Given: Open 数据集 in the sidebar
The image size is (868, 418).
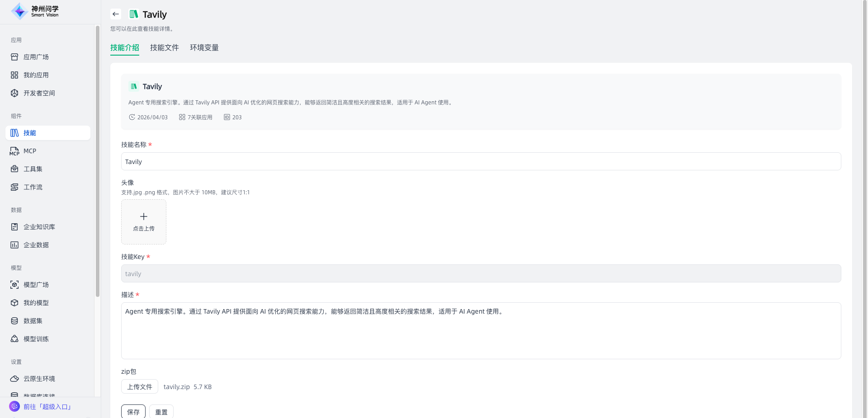Looking at the screenshot, I should [x=48, y=321].
